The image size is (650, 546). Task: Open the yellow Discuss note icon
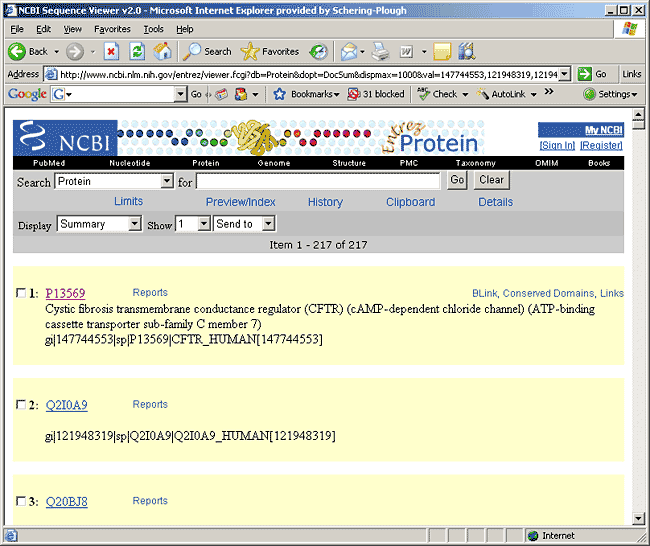(x=442, y=52)
